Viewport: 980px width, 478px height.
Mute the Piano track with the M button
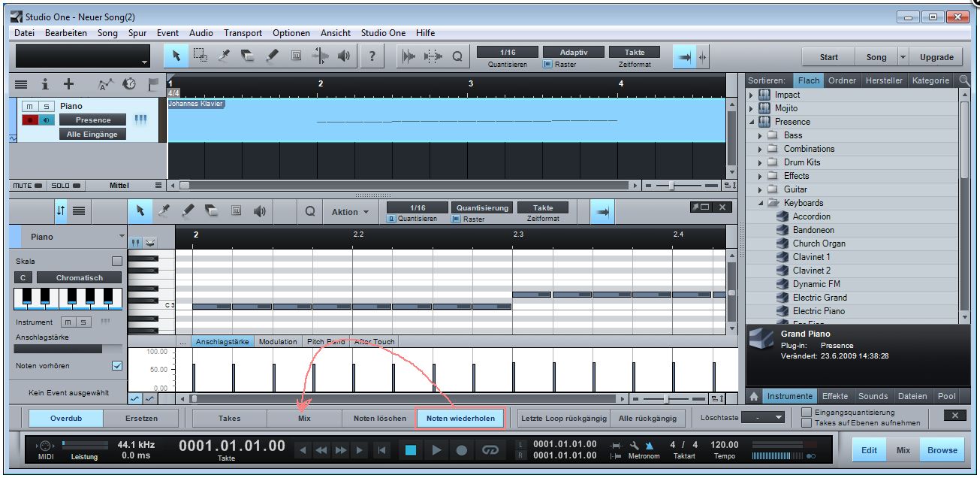point(31,107)
